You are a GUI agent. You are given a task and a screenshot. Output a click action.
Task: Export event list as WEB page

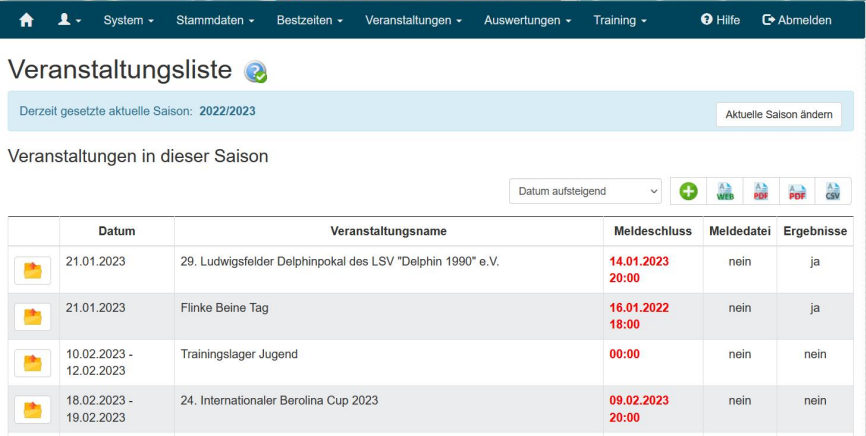pos(725,191)
